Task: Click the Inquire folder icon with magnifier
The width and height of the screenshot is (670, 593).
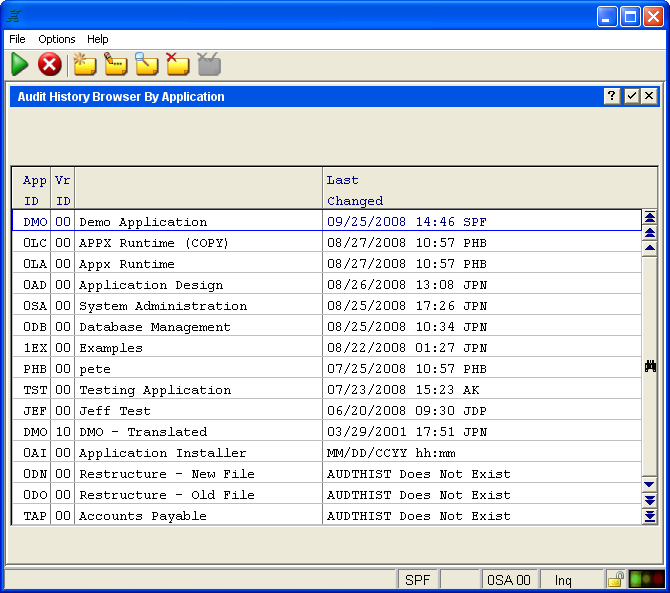Action: 147,65
